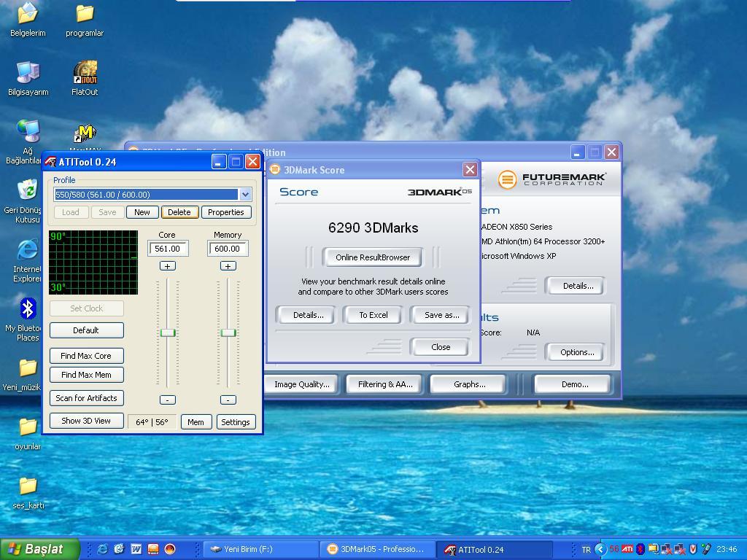The width and height of the screenshot is (747, 560).
Task: Open Image Quality... in 3DMark05
Action: [302, 384]
